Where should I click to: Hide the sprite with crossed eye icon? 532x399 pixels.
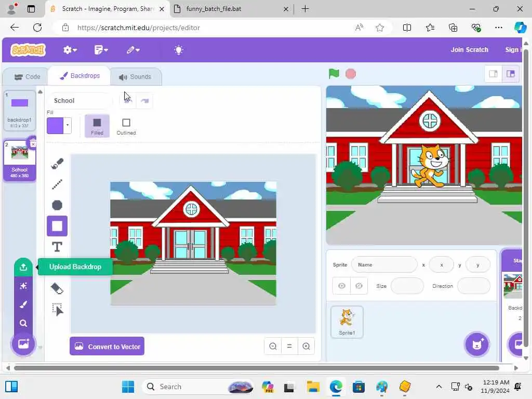click(x=358, y=286)
